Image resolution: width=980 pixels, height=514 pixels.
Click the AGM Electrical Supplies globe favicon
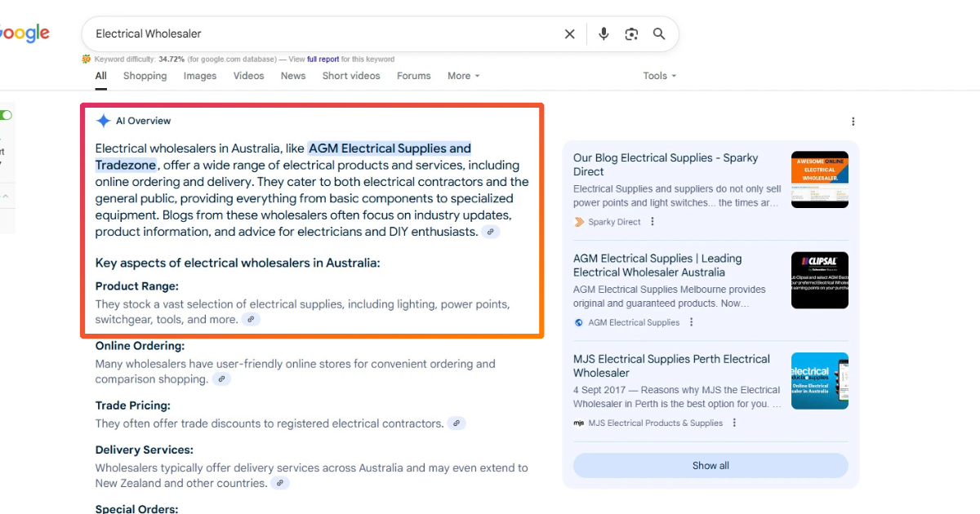579,322
